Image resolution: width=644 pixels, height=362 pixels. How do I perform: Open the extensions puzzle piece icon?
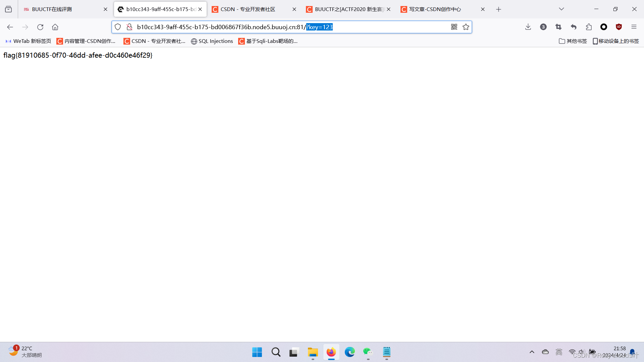point(589,27)
